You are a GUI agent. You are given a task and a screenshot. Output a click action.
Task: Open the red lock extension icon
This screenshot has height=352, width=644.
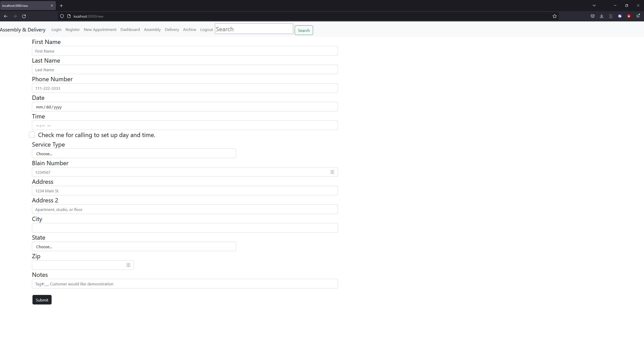coord(629,16)
